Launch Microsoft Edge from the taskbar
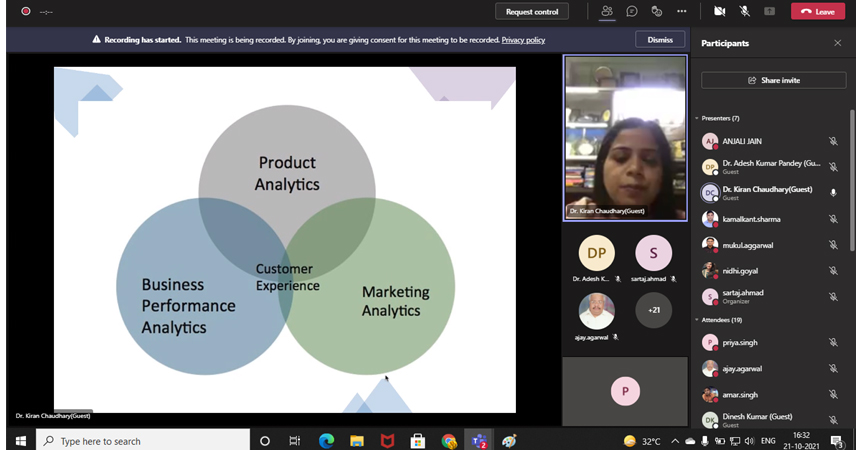Image resolution: width=861 pixels, height=450 pixels. click(326, 441)
